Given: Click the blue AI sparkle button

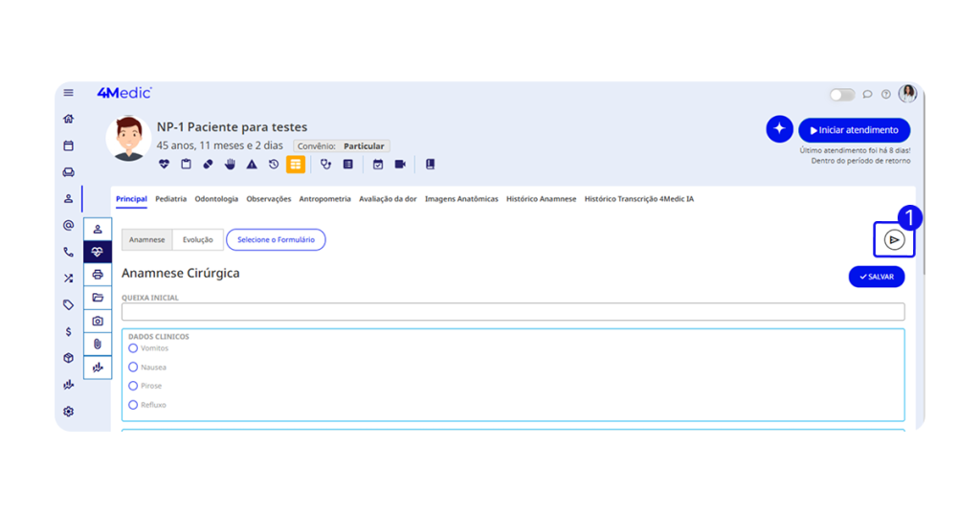Looking at the screenshot, I should click(x=779, y=129).
